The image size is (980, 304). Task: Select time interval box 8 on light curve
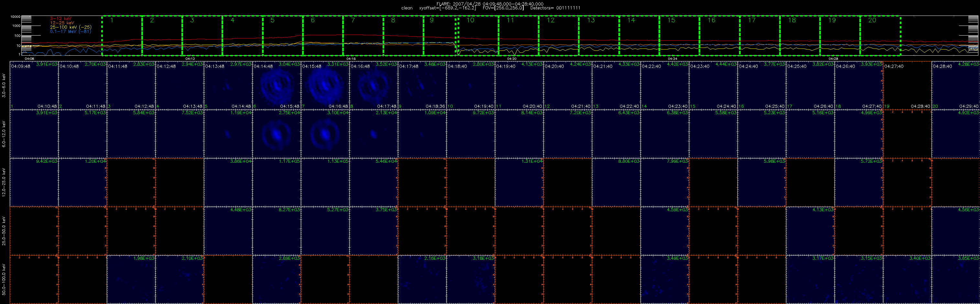tap(404, 36)
